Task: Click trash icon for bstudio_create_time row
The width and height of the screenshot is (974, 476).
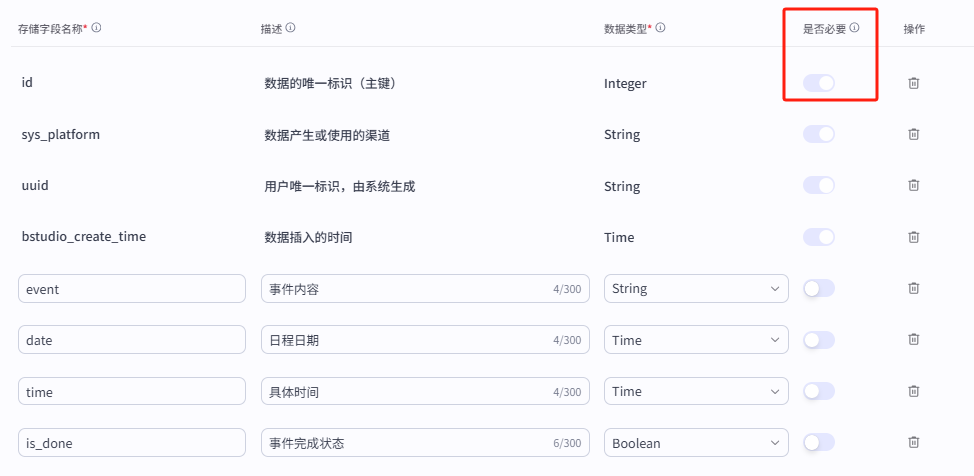Action: click(x=913, y=237)
